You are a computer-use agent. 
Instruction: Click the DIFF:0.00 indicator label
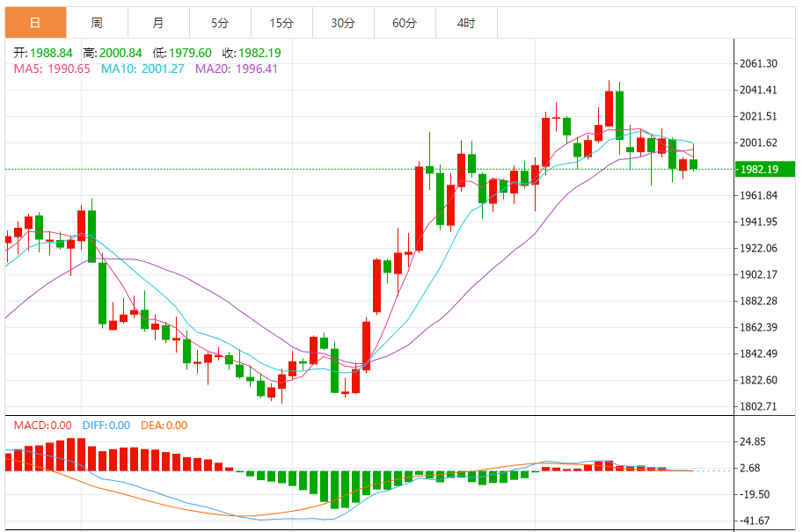coord(106,426)
